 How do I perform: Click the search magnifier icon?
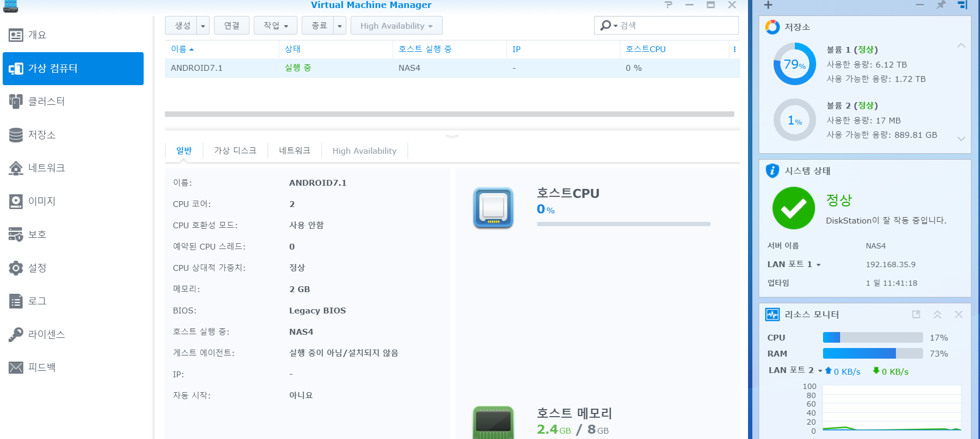pos(605,26)
